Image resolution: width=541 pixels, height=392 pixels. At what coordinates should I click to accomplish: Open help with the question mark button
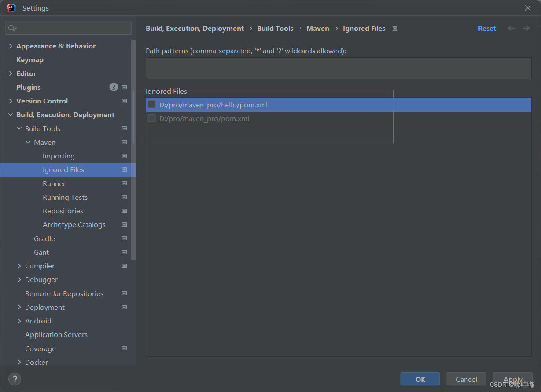point(15,379)
